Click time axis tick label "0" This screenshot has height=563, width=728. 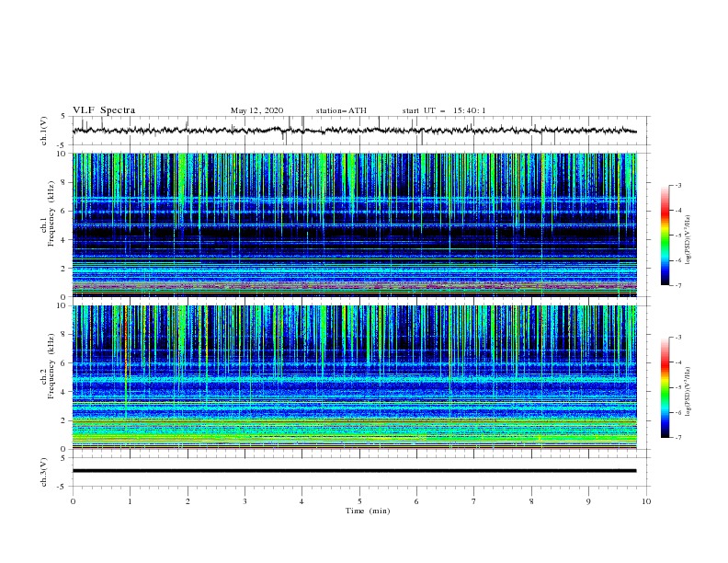pyautogui.click(x=73, y=501)
